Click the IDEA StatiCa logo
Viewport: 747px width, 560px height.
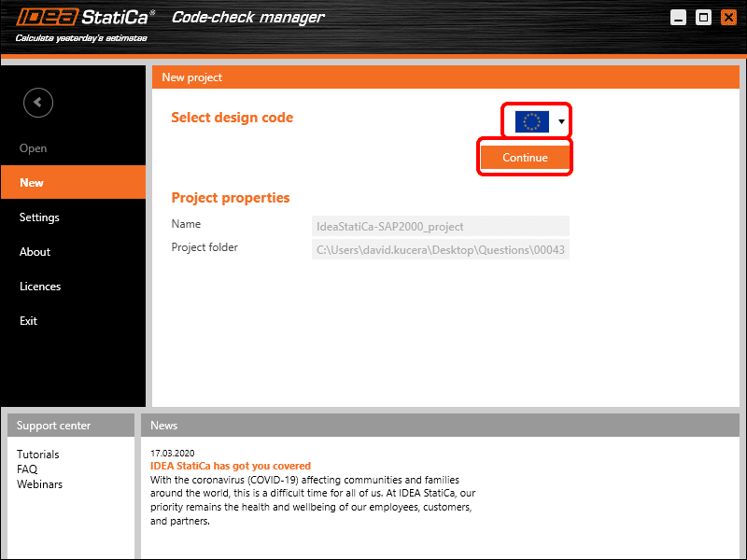[x=85, y=18]
